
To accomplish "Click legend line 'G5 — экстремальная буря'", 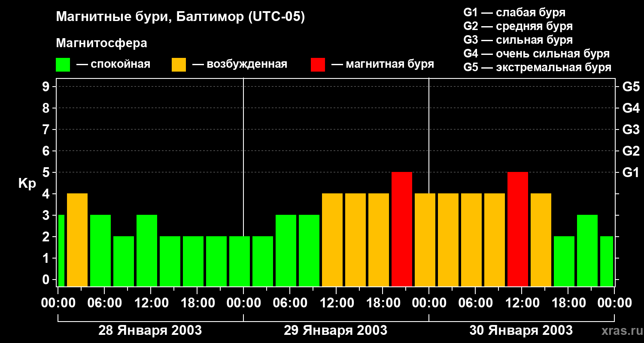I will [x=537, y=67].
